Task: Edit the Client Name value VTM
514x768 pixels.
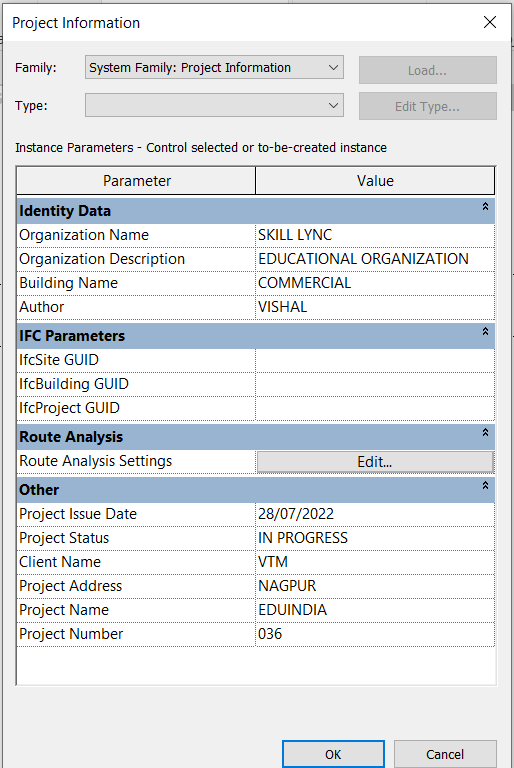Action: point(375,562)
